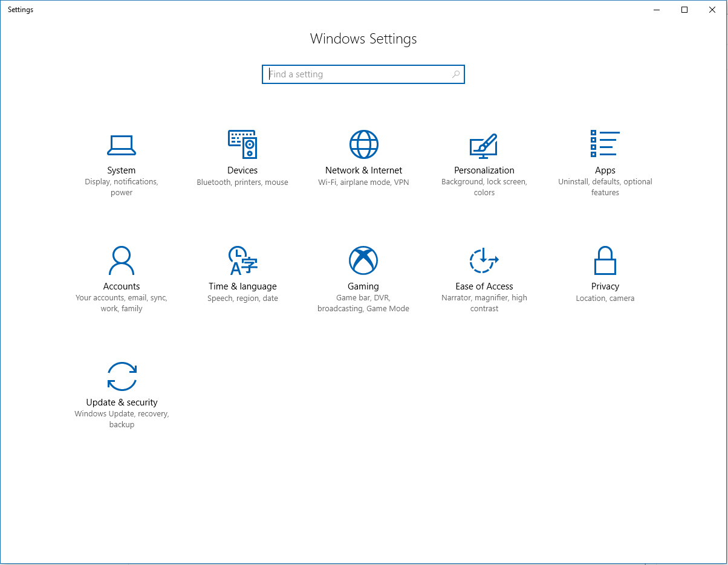728x565 pixels.
Task: Click the Devices keyboard and speaker icon
Action: [242, 144]
